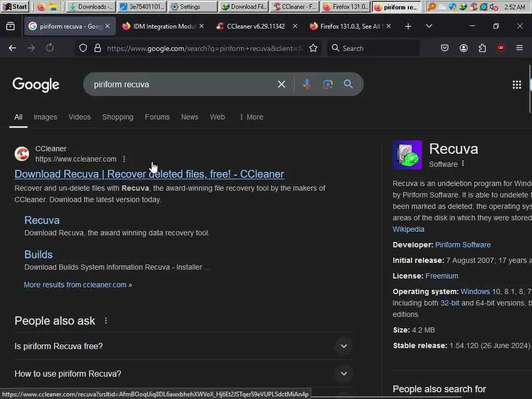Image resolution: width=532 pixels, height=399 pixels.
Task: Bookmark this page with the star icon
Action: (313, 48)
